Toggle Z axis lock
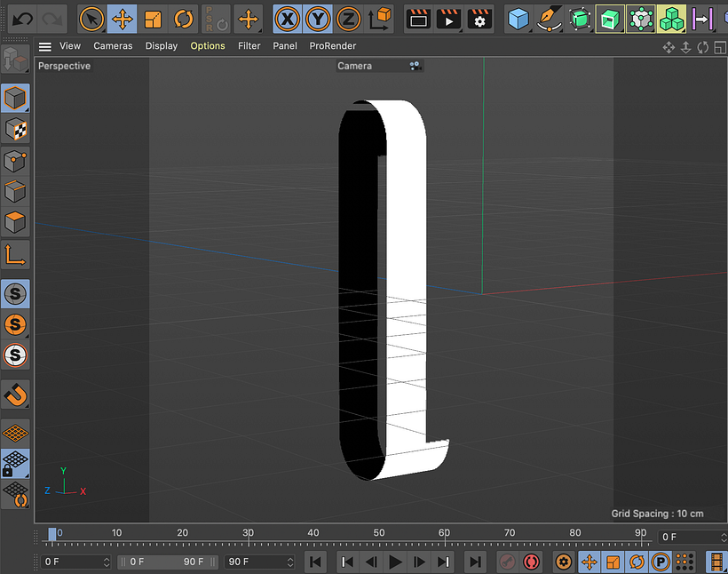This screenshot has height=574, width=728. click(x=348, y=19)
